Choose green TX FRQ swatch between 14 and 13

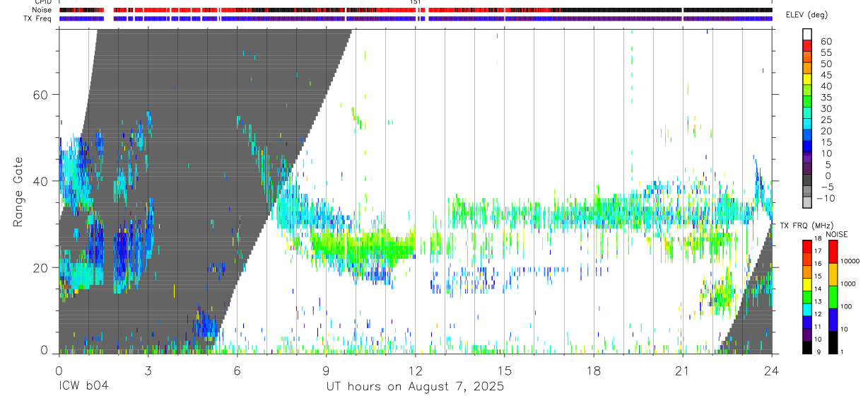pyautogui.click(x=807, y=297)
